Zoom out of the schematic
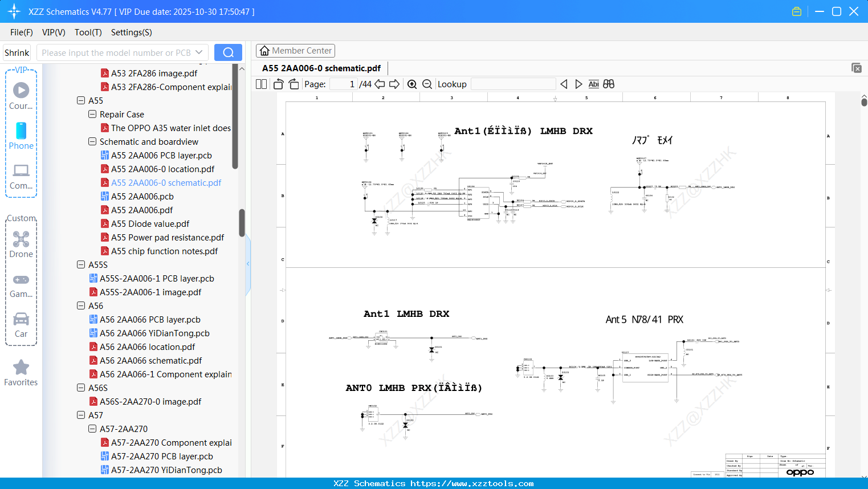This screenshot has width=868, height=489. coord(427,84)
